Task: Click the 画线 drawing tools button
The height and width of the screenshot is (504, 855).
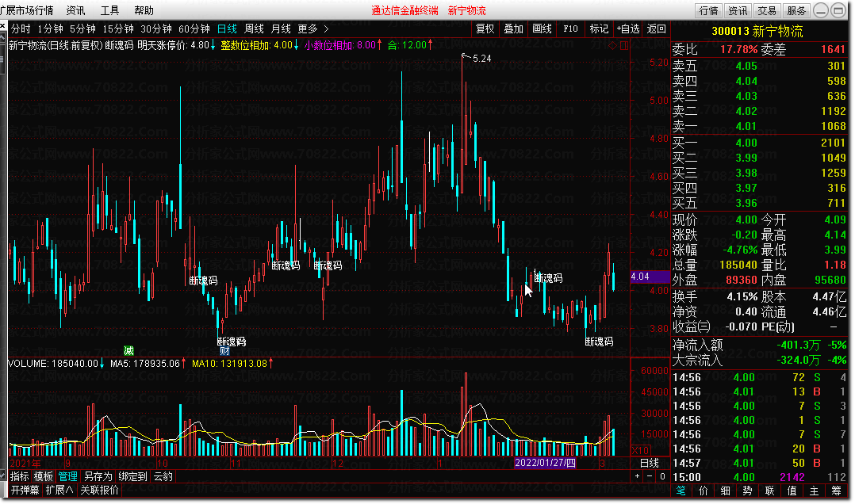Action: point(542,29)
